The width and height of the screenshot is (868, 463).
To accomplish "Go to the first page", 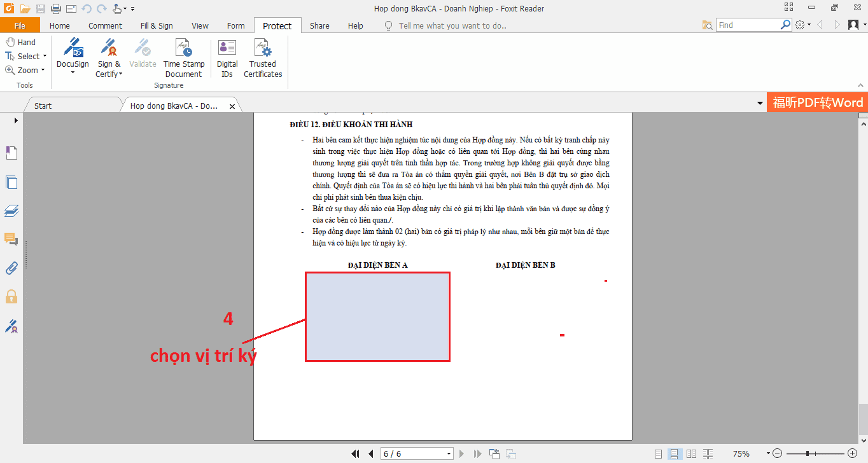I will (x=356, y=453).
